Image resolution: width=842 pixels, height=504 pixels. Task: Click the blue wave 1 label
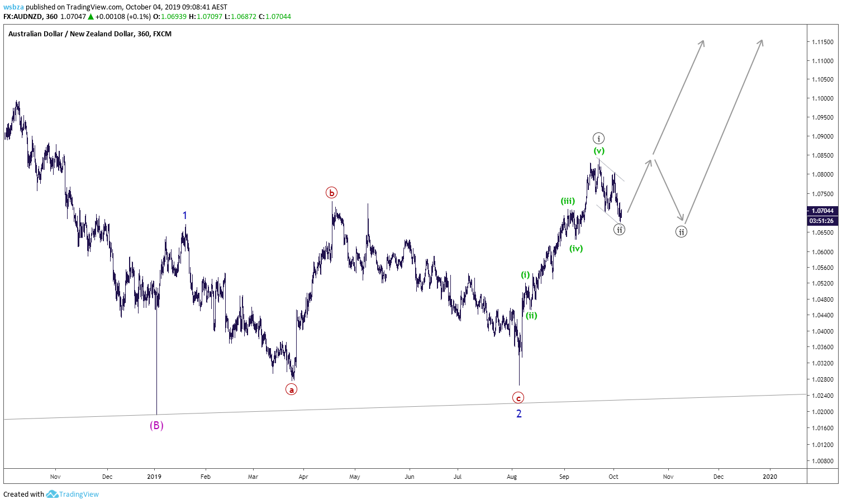pos(185,216)
